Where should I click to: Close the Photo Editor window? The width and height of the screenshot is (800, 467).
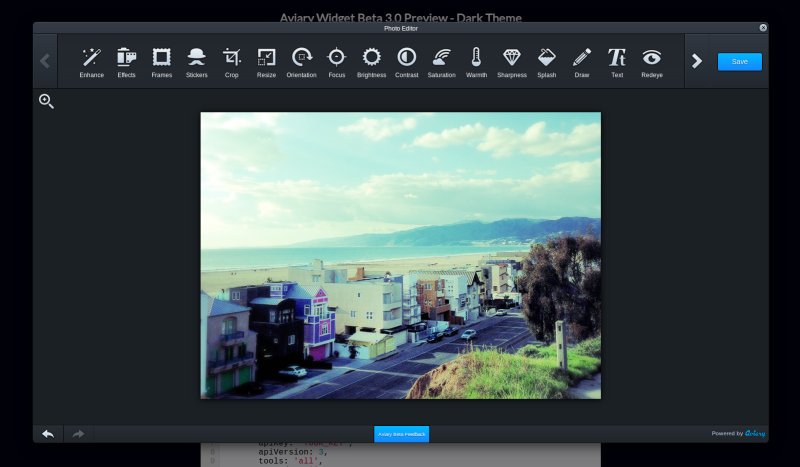763,28
